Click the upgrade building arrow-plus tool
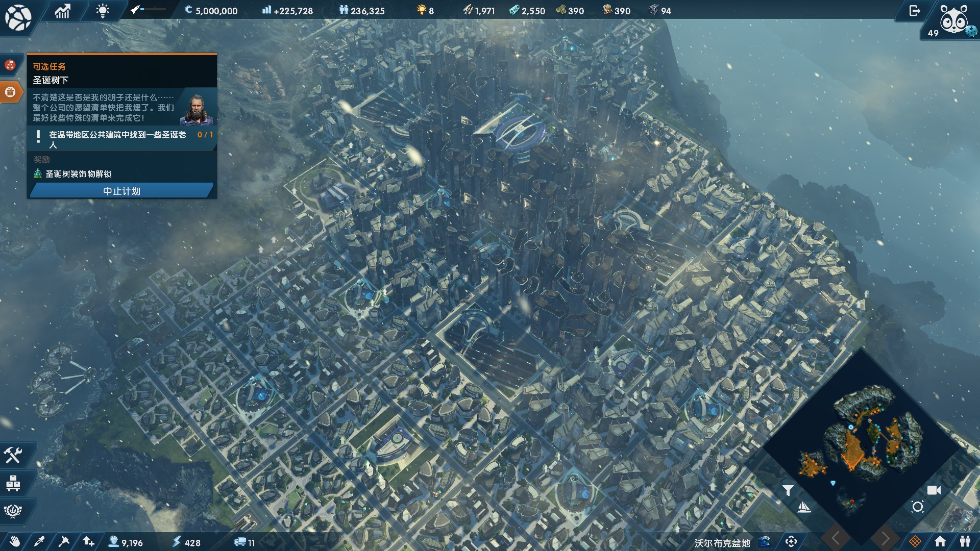The width and height of the screenshot is (980, 551). coord(88,541)
